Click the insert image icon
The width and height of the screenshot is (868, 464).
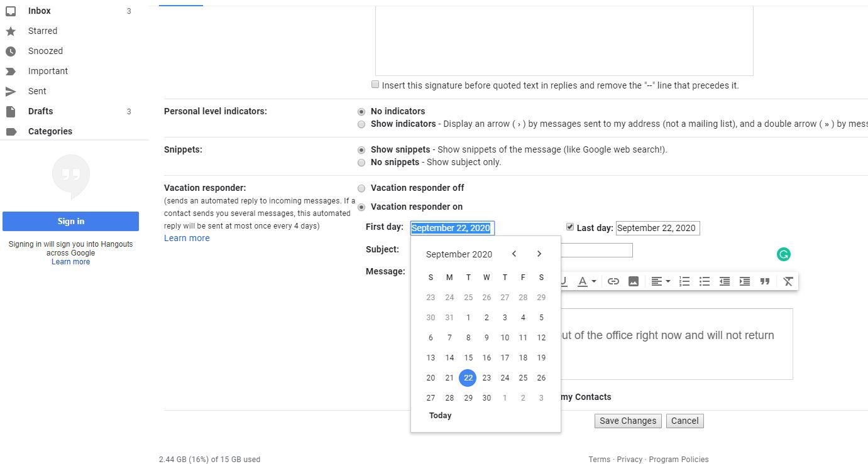click(x=634, y=281)
